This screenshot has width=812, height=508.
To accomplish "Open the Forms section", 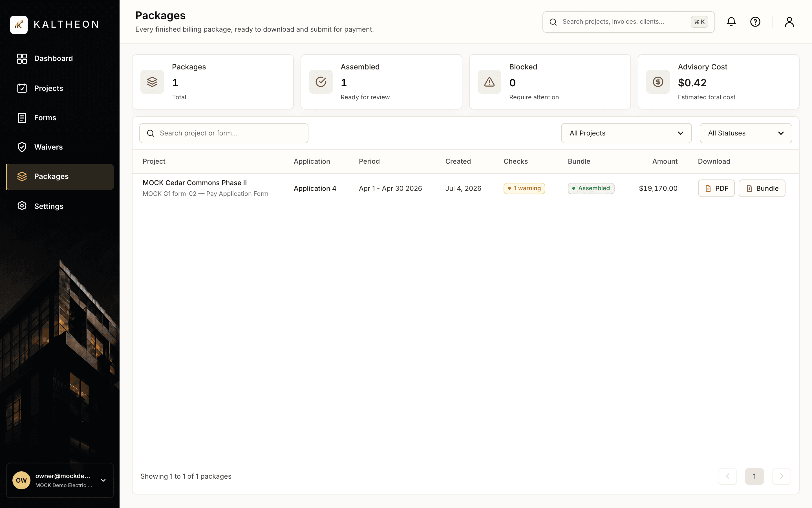I will coord(60,118).
